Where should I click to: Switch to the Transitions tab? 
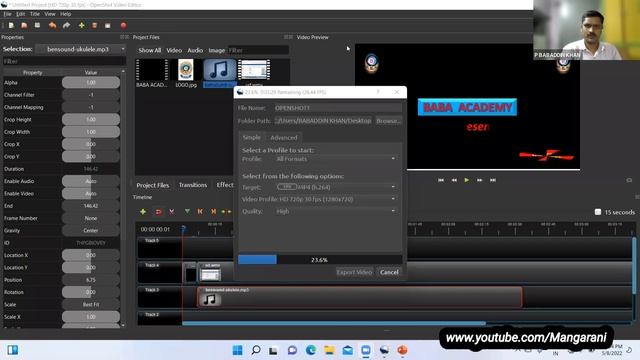(193, 185)
